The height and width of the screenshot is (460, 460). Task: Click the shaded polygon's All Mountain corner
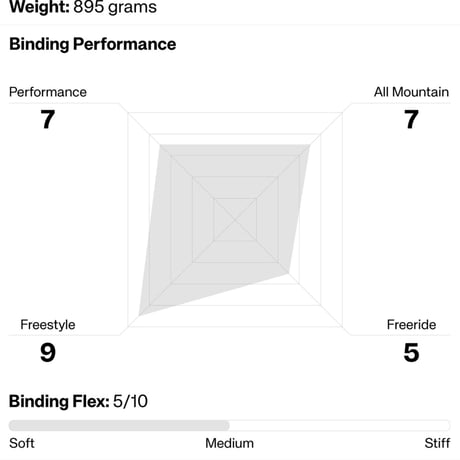[x=309, y=146]
